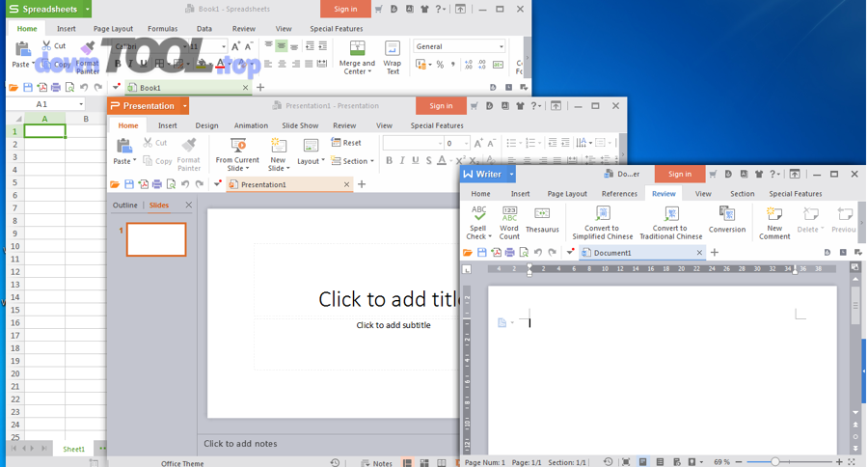Add new tab next to Presentation1
The width and height of the screenshot is (868, 467).
(362, 184)
